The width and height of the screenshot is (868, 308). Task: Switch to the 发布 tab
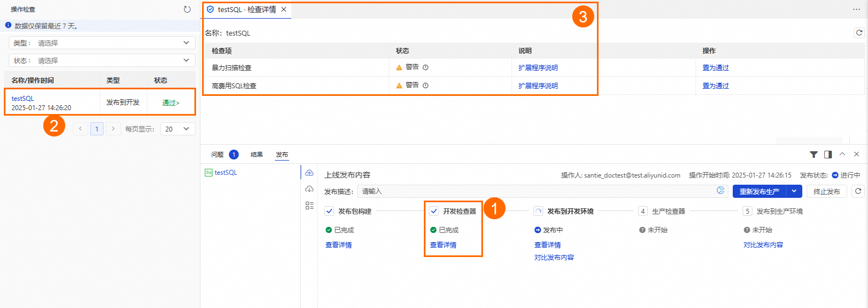(x=282, y=155)
